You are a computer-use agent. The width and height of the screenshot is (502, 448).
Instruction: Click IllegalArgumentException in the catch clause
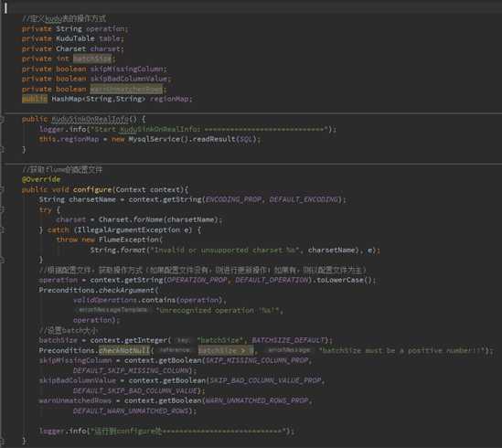[129, 230]
